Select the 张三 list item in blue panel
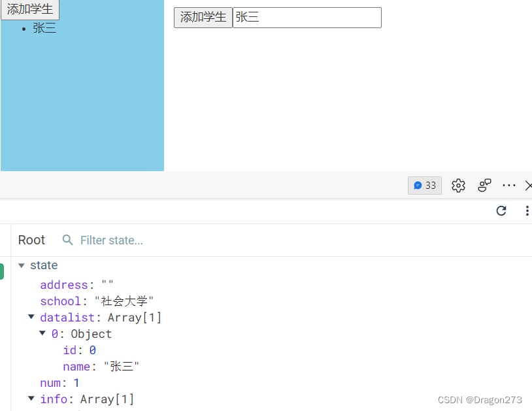Screen dimensions: 532x411 pos(44,28)
